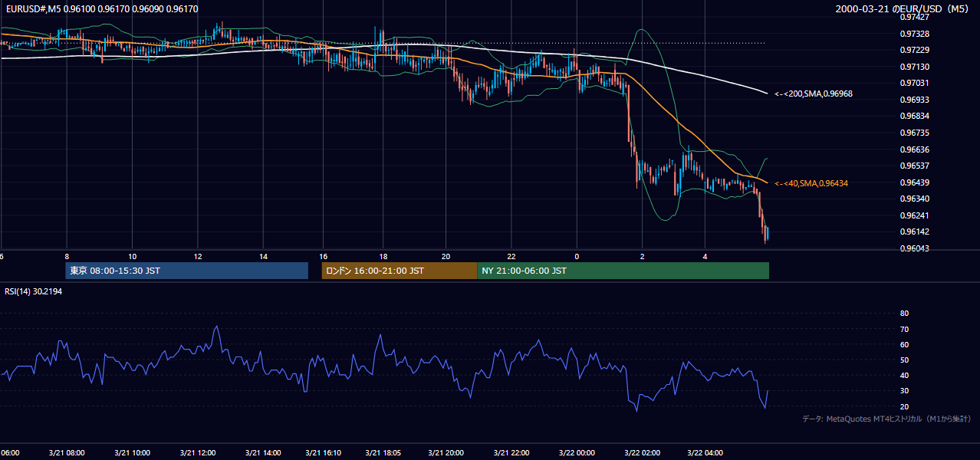Viewport: 980px width, 460px height.
Task: Click hour tick 14 under price chart
Action: point(263,256)
